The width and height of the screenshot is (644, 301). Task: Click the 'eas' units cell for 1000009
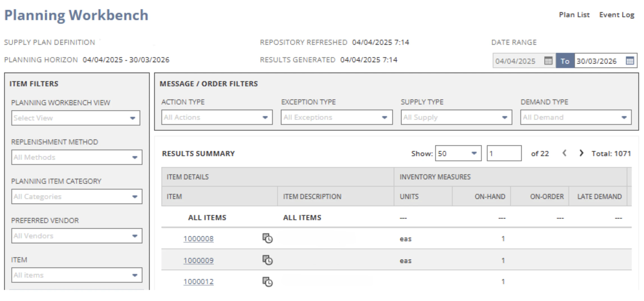point(406,261)
